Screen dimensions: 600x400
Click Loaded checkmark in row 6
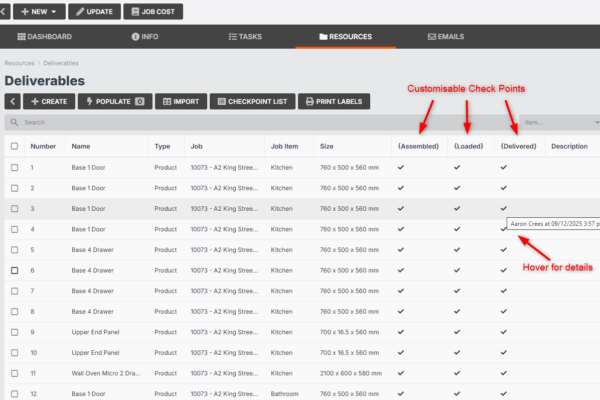point(457,271)
